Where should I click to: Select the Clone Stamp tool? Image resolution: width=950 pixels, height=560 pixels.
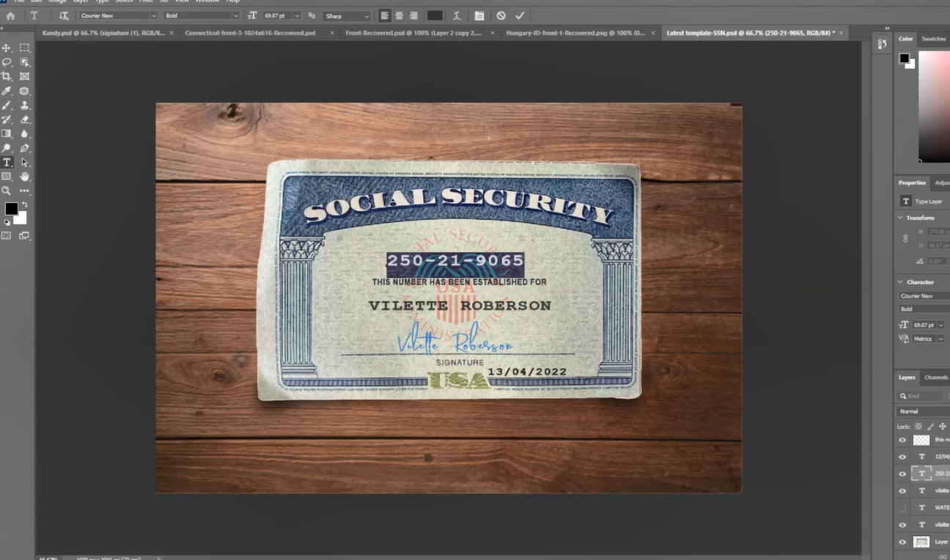coord(24,105)
